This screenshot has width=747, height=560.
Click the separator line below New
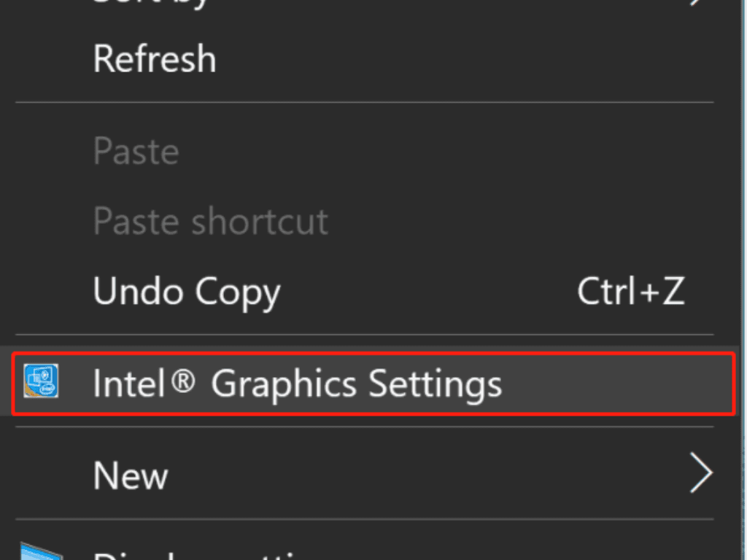tap(365, 520)
